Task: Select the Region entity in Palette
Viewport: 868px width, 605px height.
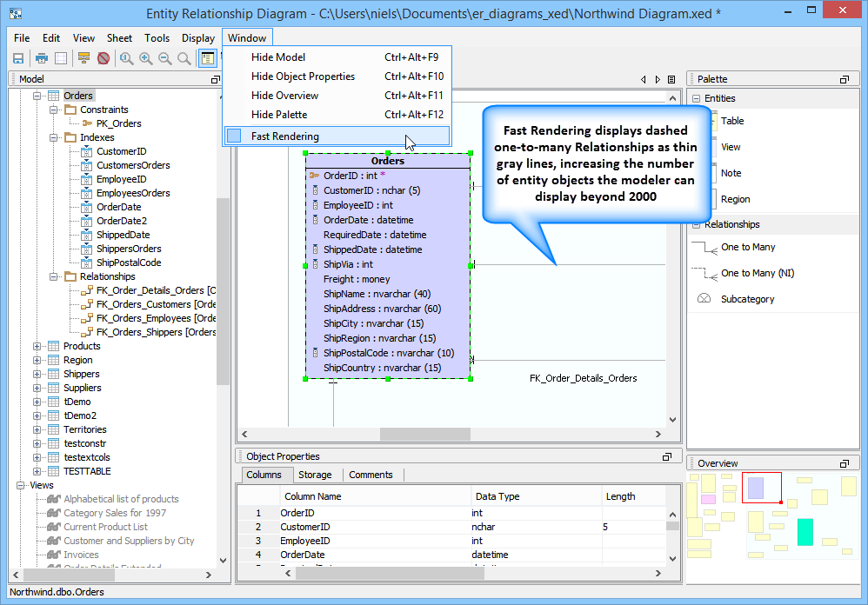Action: coord(735,199)
